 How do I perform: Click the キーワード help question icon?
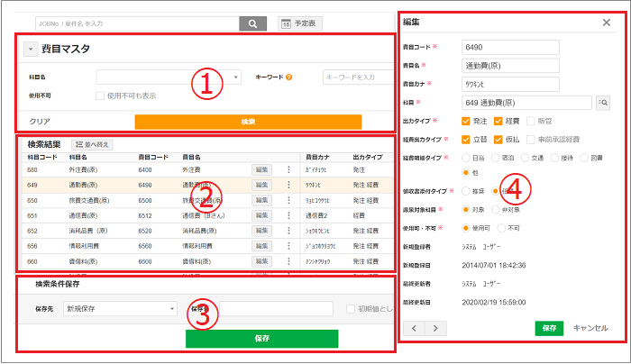(x=288, y=77)
